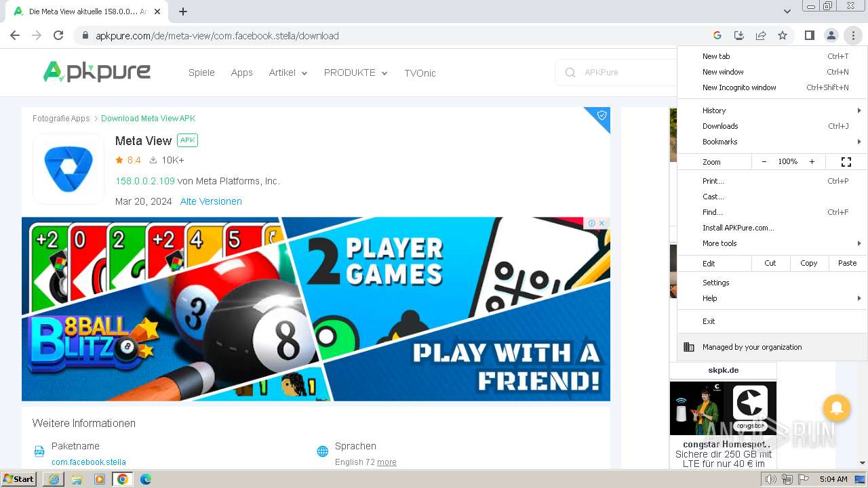
Task: Select New Incognito window entry
Action: [772, 87]
